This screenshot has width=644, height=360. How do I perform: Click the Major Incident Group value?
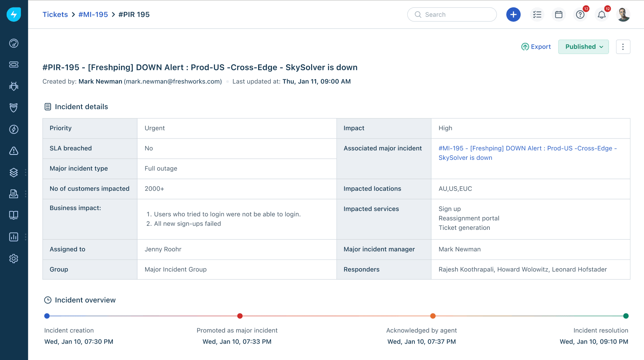coord(176,269)
